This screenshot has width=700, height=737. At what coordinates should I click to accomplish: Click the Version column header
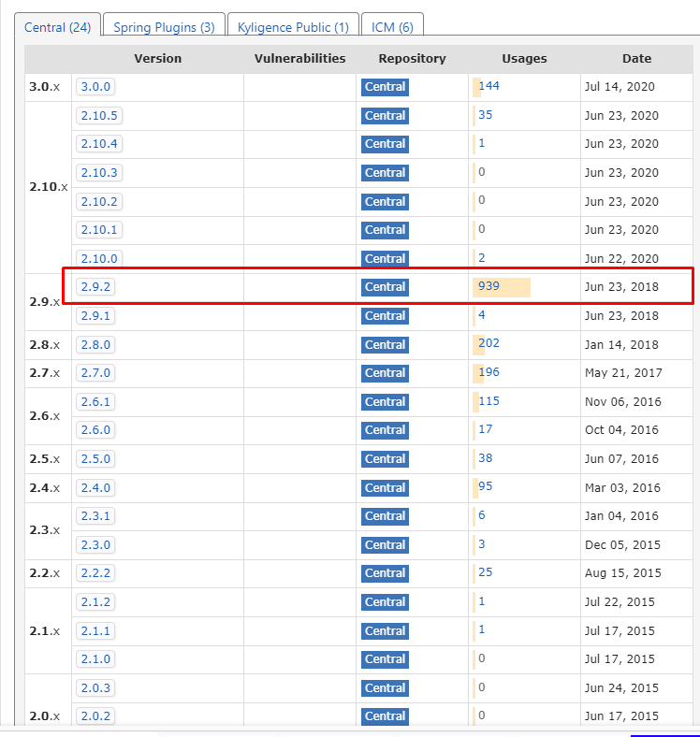click(x=157, y=58)
